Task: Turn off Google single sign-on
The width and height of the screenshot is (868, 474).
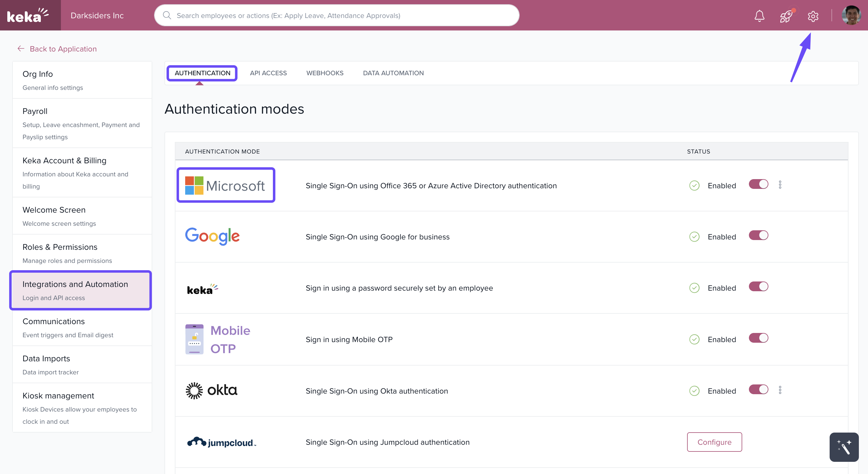Action: click(x=758, y=235)
